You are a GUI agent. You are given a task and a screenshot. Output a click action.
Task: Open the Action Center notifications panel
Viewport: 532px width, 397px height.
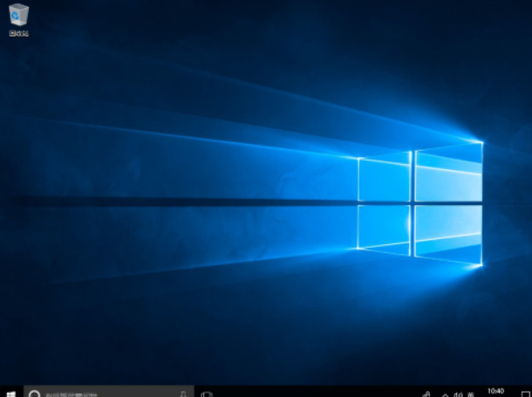click(524, 394)
